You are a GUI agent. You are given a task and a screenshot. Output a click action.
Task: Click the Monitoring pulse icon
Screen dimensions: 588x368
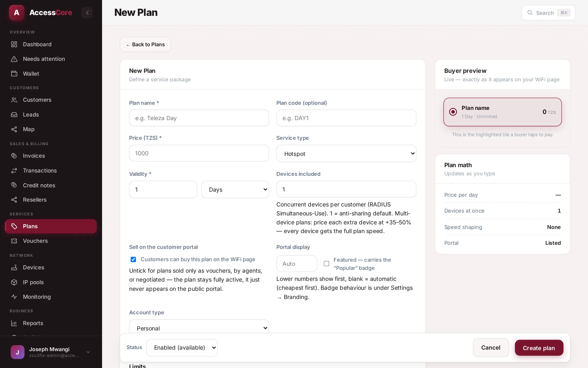[14, 297]
